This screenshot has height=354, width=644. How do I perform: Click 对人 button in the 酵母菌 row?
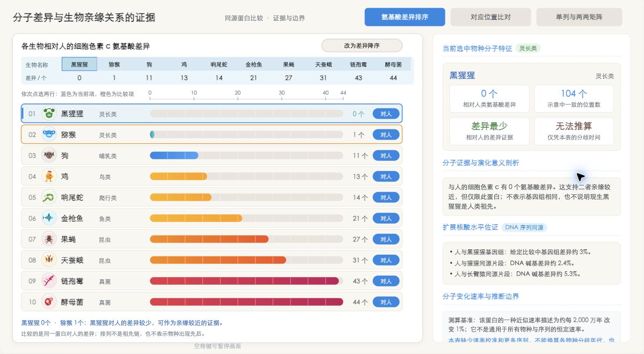pos(386,302)
